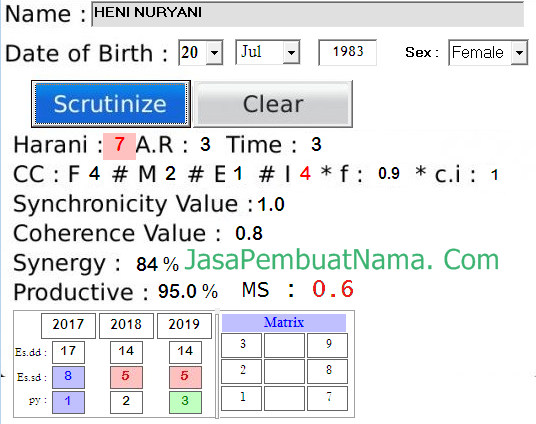Screen dimensions: 536x424
Task: Click the Clear button
Action: click(x=273, y=104)
